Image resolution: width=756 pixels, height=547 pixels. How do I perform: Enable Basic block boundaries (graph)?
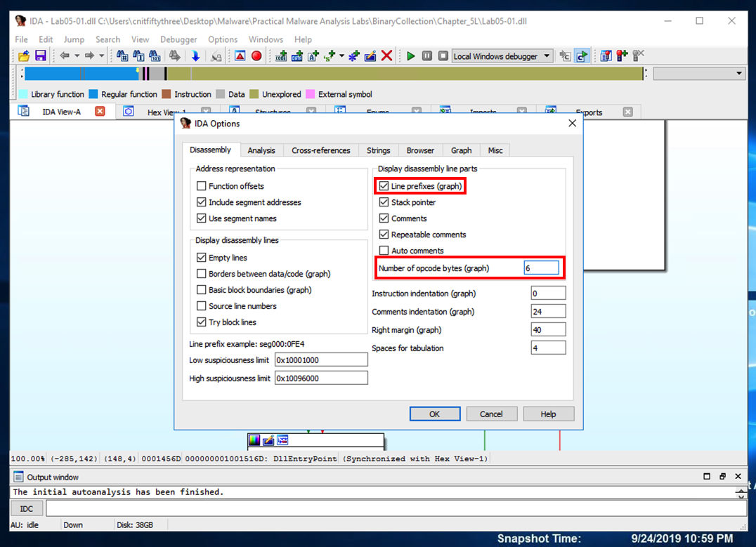(x=202, y=289)
